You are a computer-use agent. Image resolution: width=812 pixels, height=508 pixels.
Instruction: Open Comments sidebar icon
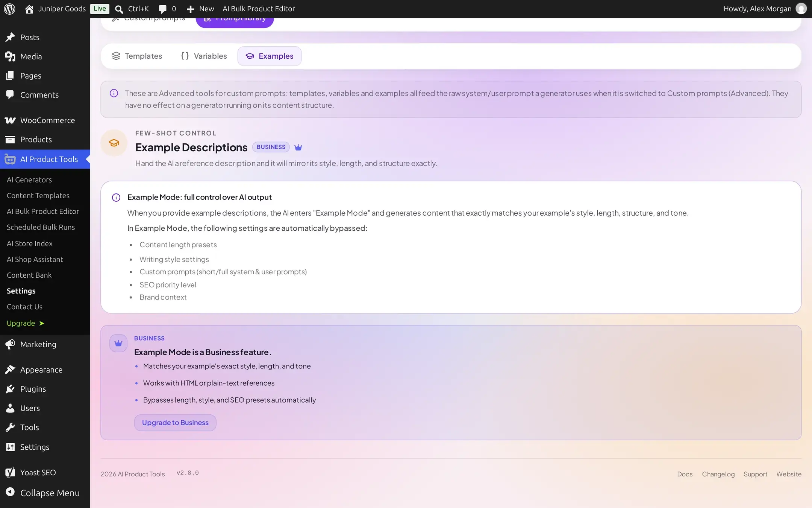10,94
